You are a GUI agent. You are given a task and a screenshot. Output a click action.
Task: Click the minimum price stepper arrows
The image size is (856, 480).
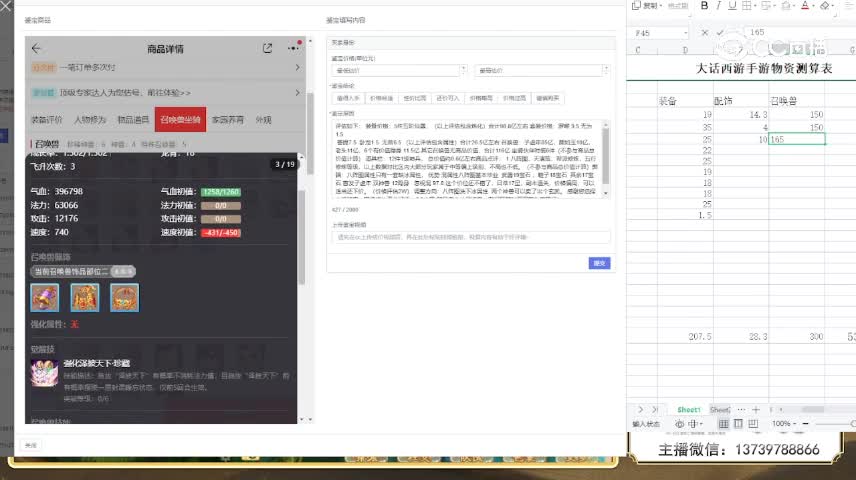pyautogui.click(x=463, y=70)
